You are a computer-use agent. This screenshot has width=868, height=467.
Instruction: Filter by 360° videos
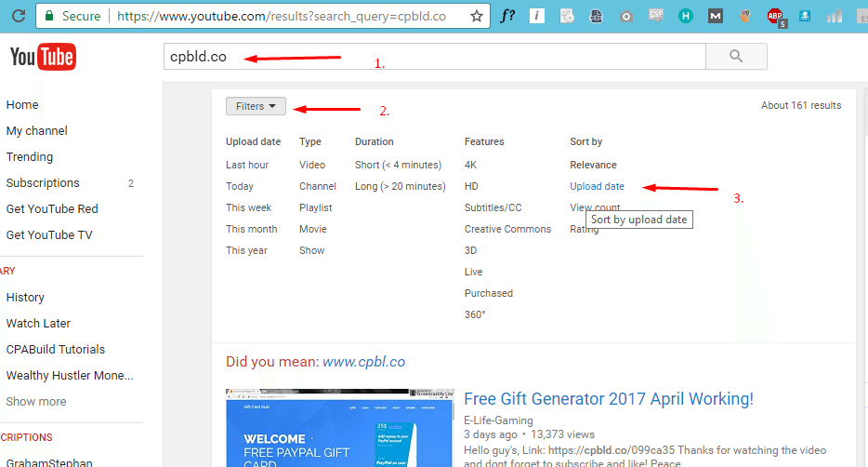coord(475,314)
